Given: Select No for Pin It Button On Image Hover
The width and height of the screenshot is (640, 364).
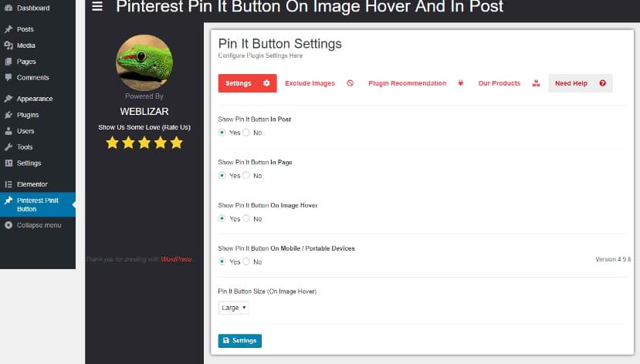Looking at the screenshot, I should [246, 218].
